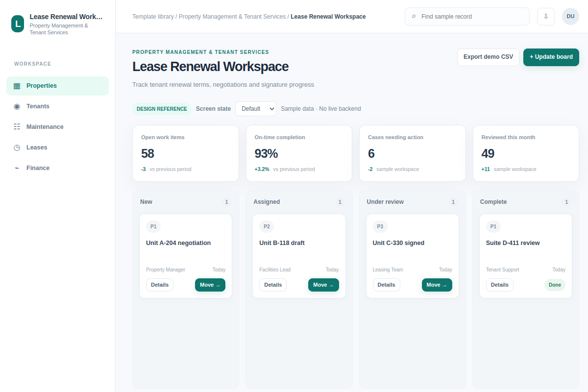Navigate to Finance in the sidebar

[57, 168]
